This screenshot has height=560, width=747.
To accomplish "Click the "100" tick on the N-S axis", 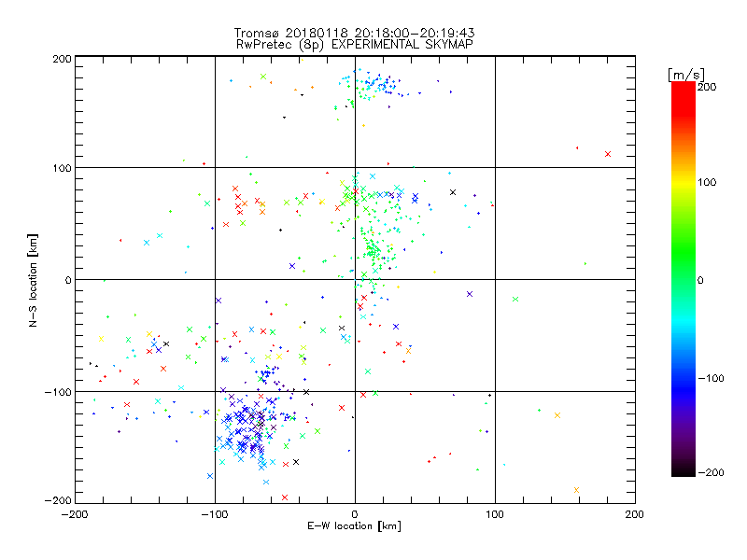I will (x=62, y=168).
